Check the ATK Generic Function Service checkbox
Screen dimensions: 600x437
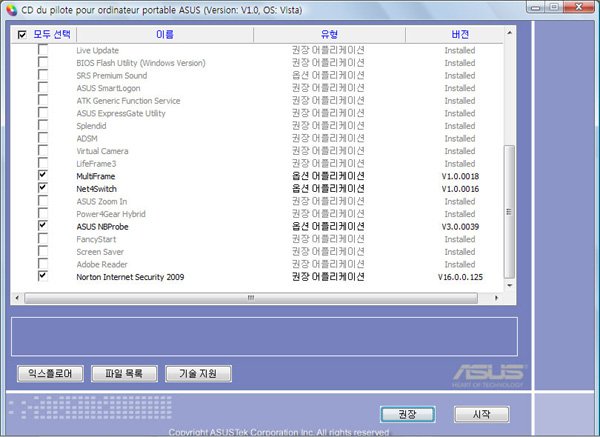[43, 100]
